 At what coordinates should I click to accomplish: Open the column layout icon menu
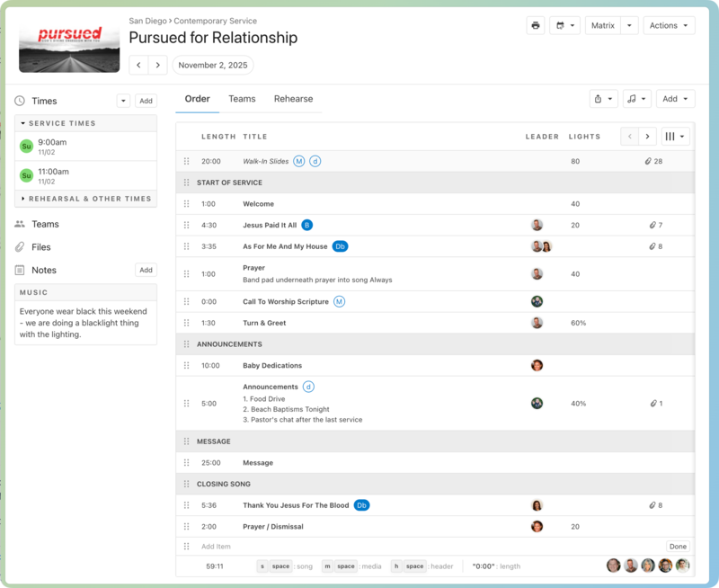[x=675, y=137]
